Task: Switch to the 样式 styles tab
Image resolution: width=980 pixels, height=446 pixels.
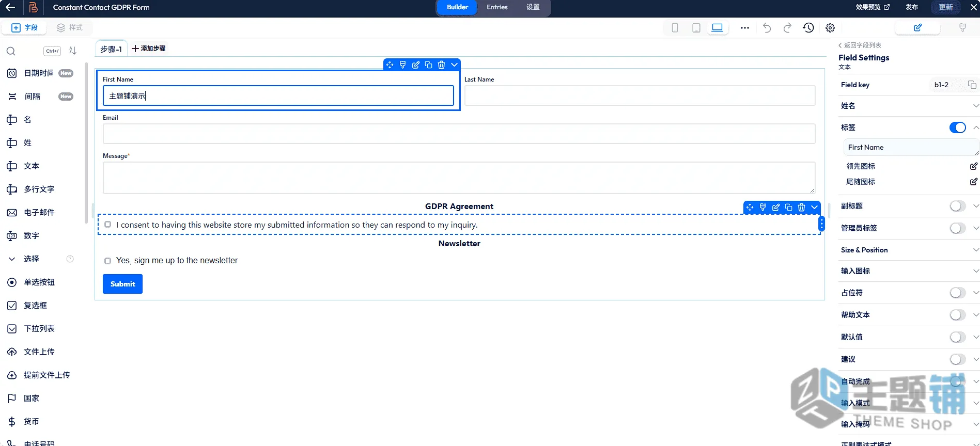Action: (x=70, y=28)
